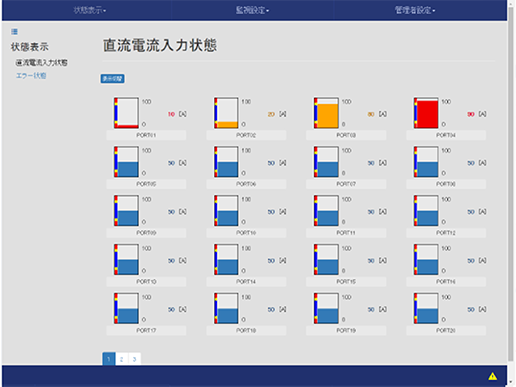516x387 pixels.
Task: Open the 監視設定 dropdown menu
Action: click(252, 10)
